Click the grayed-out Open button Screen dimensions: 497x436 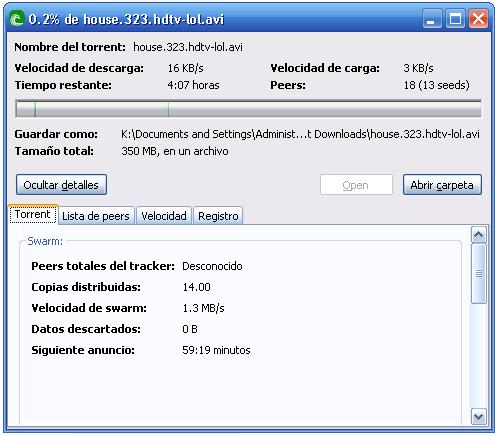356,185
